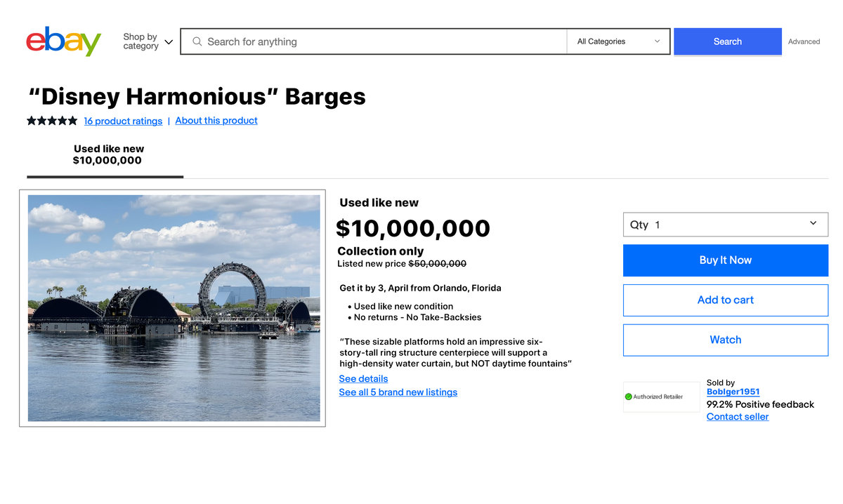Click the Contact seller link
Viewport: 843px width, 504px height.
tap(737, 417)
